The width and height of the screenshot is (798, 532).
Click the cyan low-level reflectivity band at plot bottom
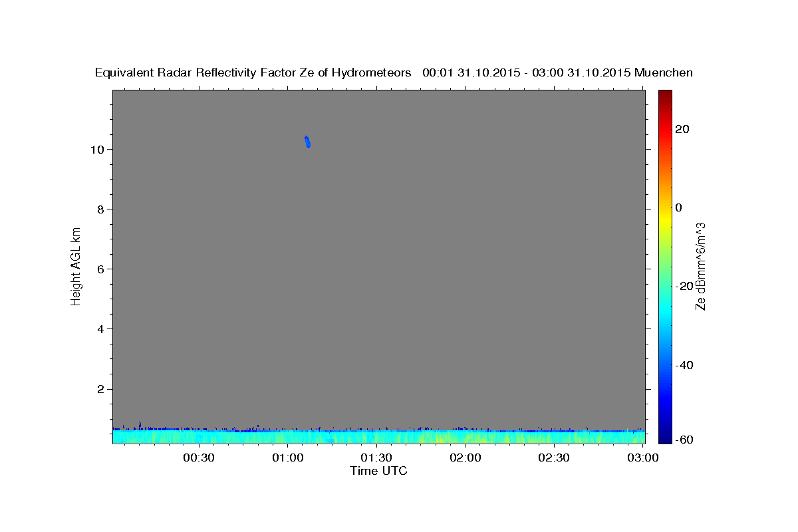pyautogui.click(x=378, y=436)
